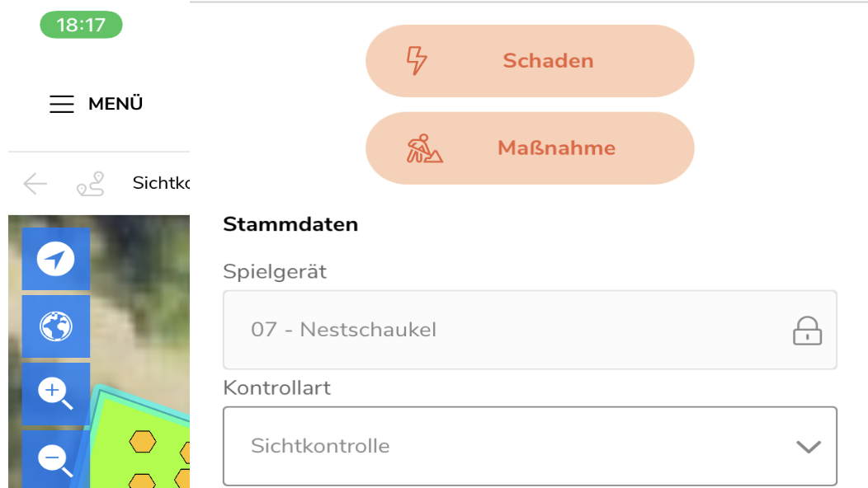
Task: Expand Sichtkontrolle using the chevron arrow
Action: (x=808, y=447)
